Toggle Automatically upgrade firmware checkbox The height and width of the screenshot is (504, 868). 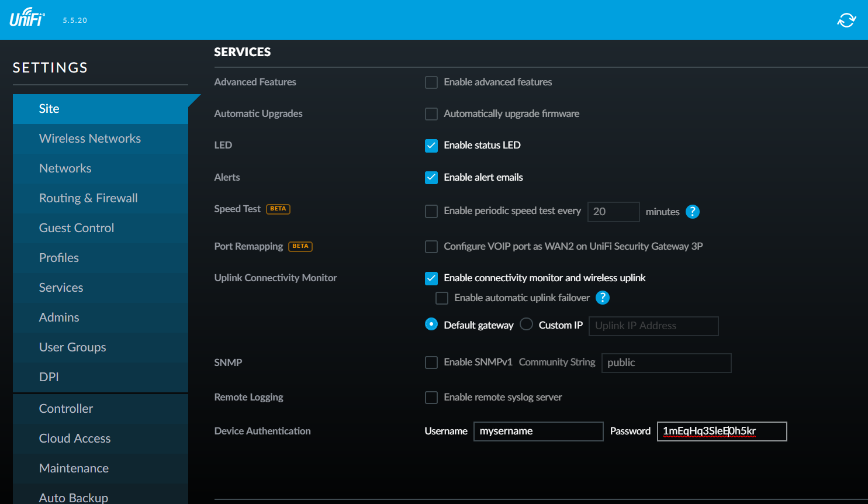point(431,114)
